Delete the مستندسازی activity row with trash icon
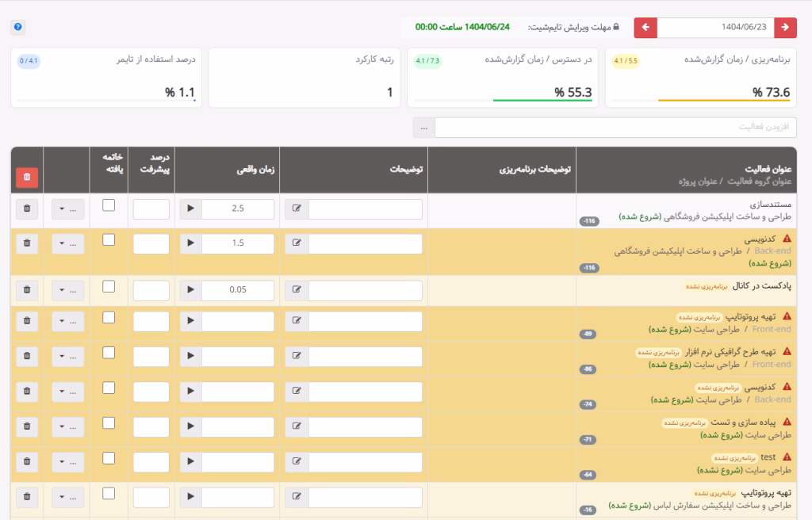Viewport: 812px width, 520px height. [x=27, y=209]
